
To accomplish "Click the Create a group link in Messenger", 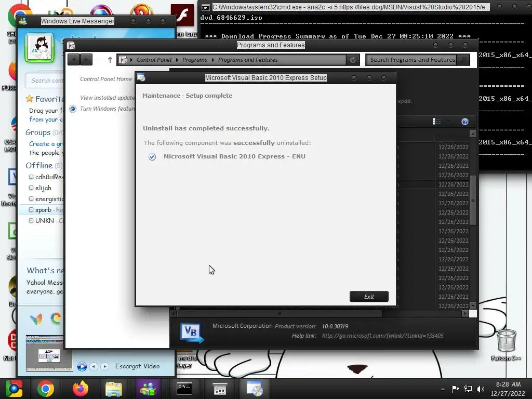I will 46,144.
